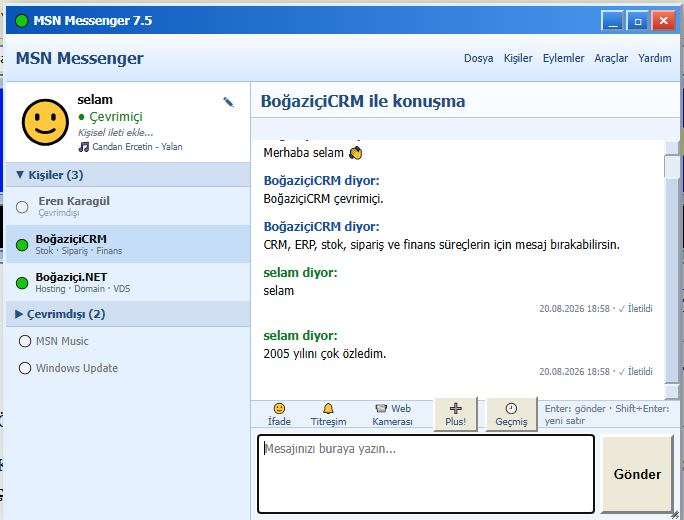This screenshot has height=520, width=684.
Task: Click 'Hosting · Domain · VDS' subtitle
Action: tap(82, 289)
